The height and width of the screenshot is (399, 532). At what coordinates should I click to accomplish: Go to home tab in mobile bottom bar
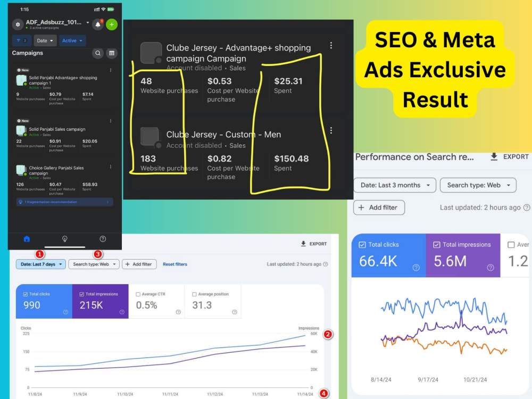click(x=27, y=239)
